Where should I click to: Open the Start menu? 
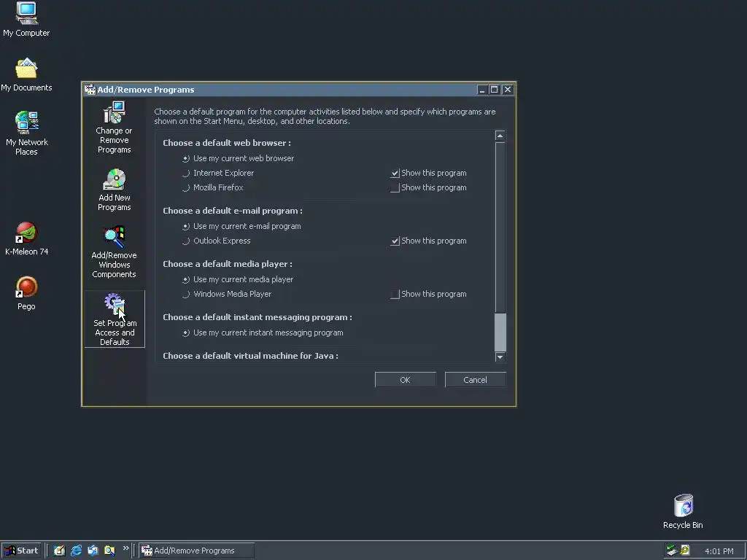point(21,551)
